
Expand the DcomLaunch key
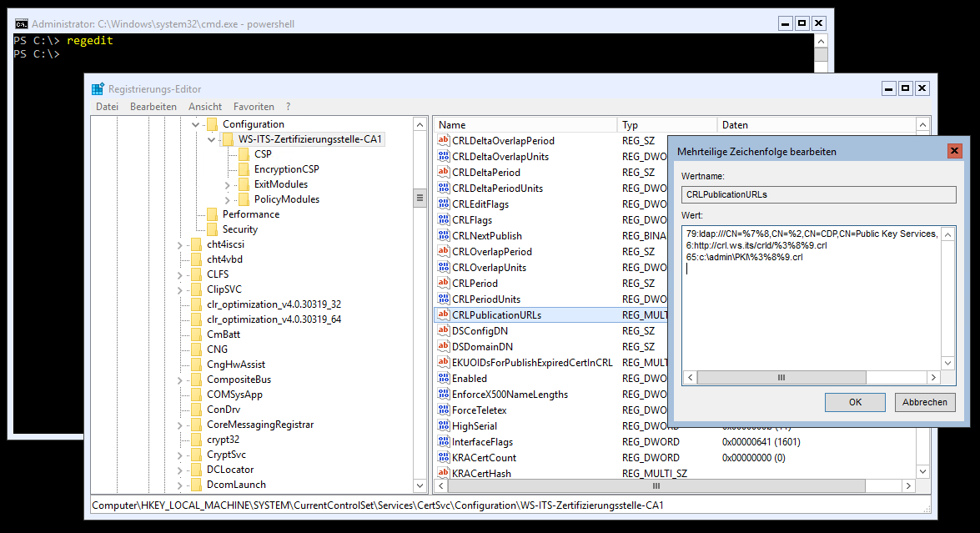coord(180,485)
